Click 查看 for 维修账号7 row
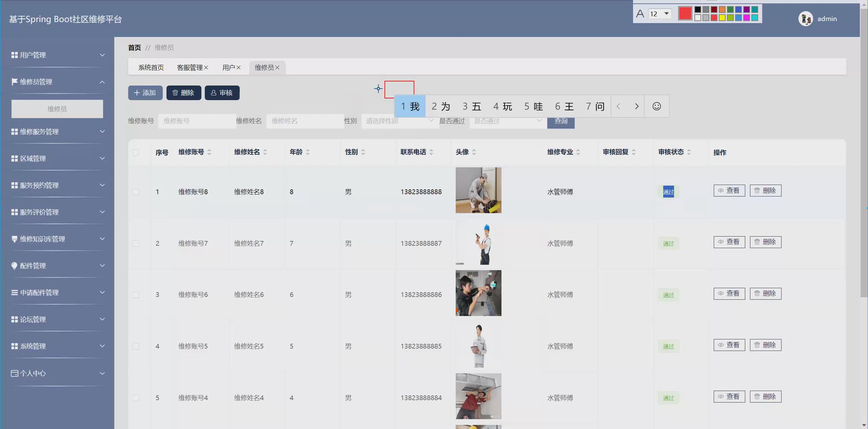Viewport: 868px width, 429px height. pyautogui.click(x=729, y=242)
